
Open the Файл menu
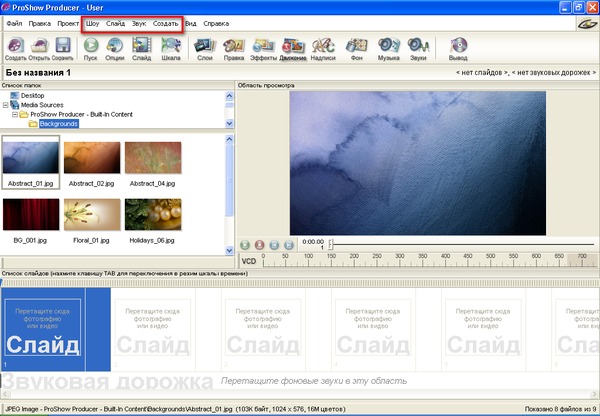14,24
